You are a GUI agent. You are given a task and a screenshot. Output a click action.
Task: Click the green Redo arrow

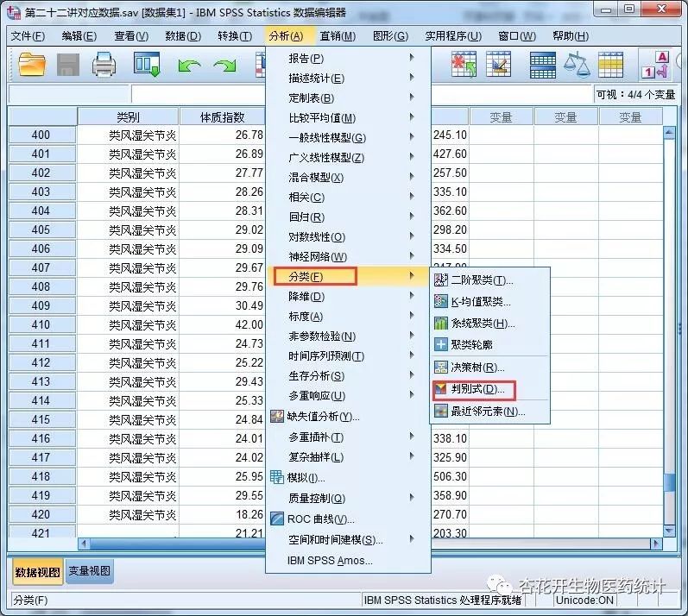[224, 66]
